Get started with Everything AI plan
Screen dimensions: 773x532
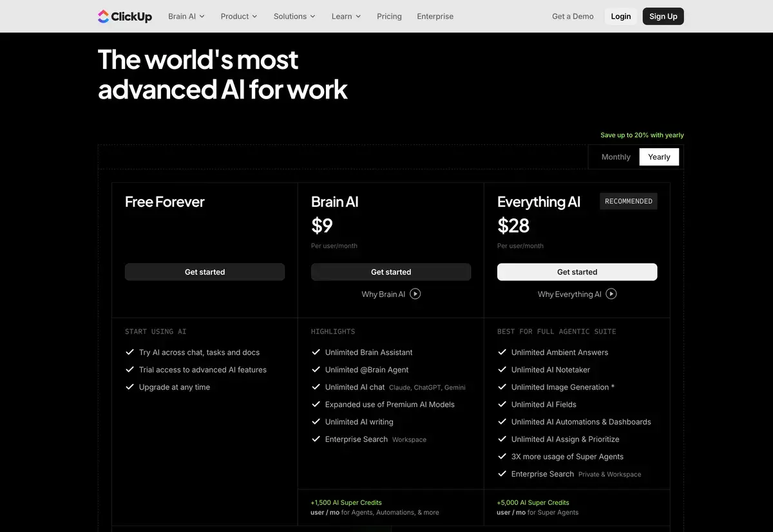[577, 272]
